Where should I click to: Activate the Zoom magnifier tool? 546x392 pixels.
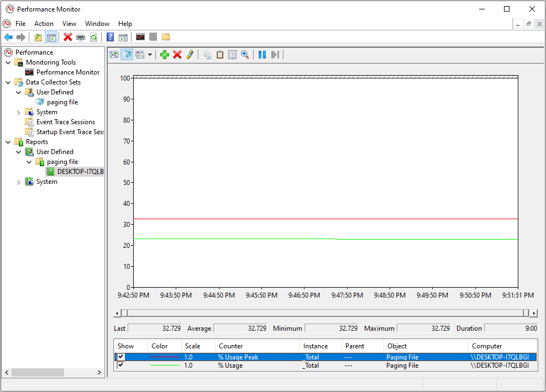click(x=245, y=54)
